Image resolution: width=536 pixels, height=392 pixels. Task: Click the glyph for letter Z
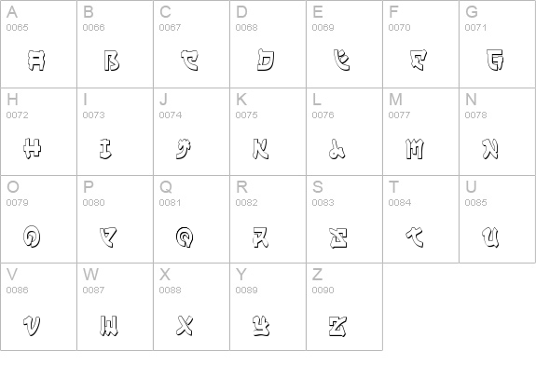tap(337, 326)
